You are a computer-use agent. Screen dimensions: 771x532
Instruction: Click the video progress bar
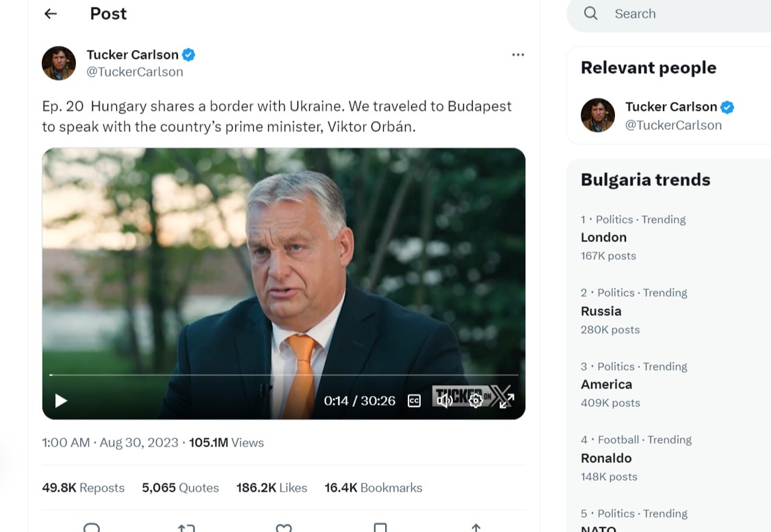point(283,375)
